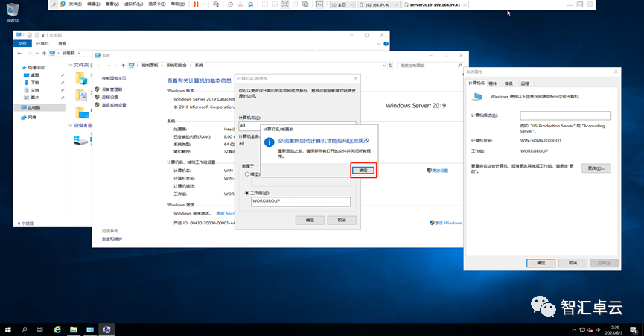The image size is (644, 336).
Task: Click 系统和安全 breadcrumb in System window
Action: (x=176, y=66)
